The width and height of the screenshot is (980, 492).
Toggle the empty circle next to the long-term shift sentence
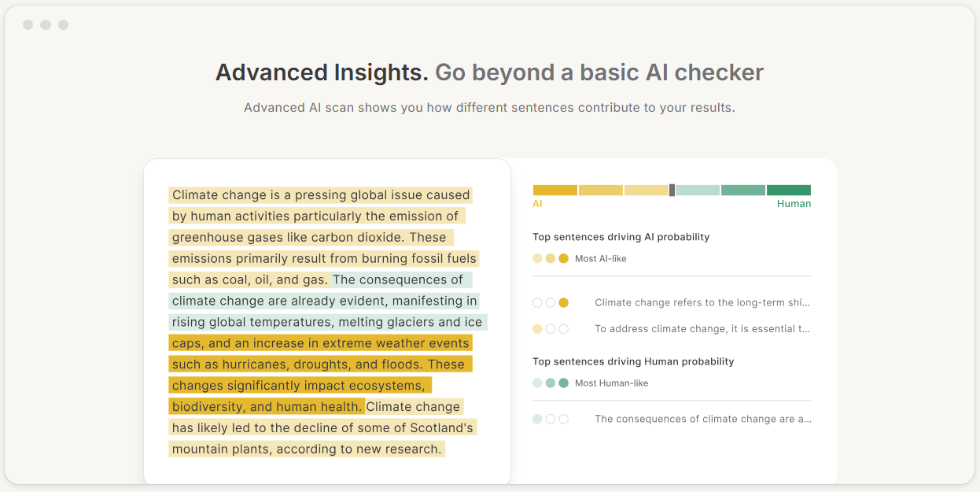[x=537, y=301]
